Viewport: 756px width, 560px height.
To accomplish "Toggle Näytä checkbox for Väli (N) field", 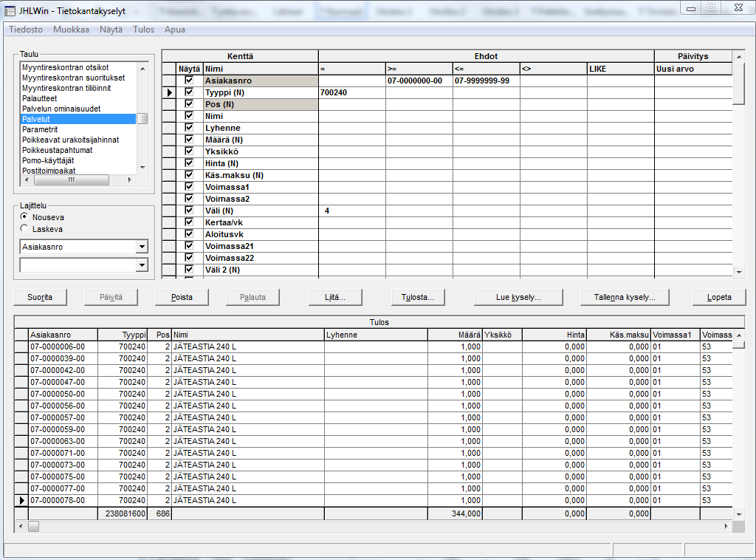I will click(x=189, y=211).
